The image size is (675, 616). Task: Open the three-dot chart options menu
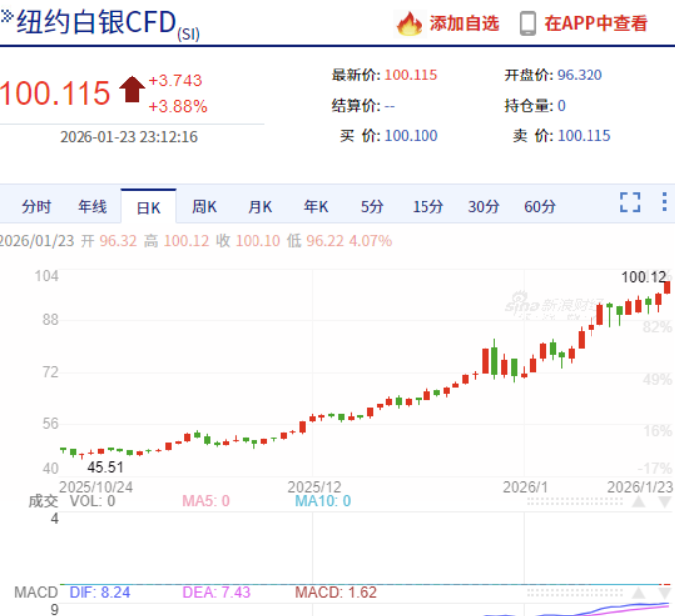coord(664,203)
